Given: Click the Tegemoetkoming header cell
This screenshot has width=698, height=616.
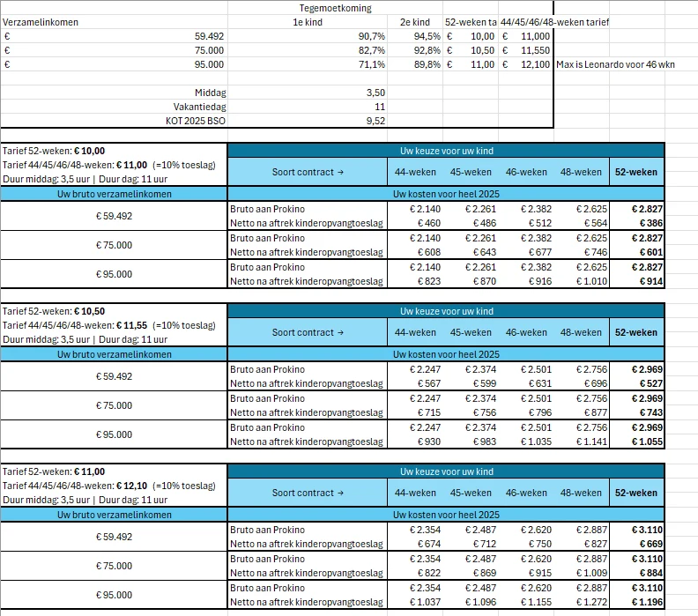Looking at the screenshot, I should click(335, 8).
